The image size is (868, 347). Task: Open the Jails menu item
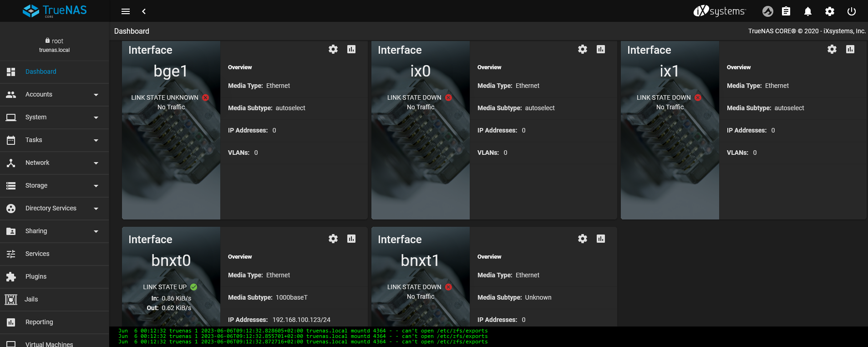coord(55,300)
